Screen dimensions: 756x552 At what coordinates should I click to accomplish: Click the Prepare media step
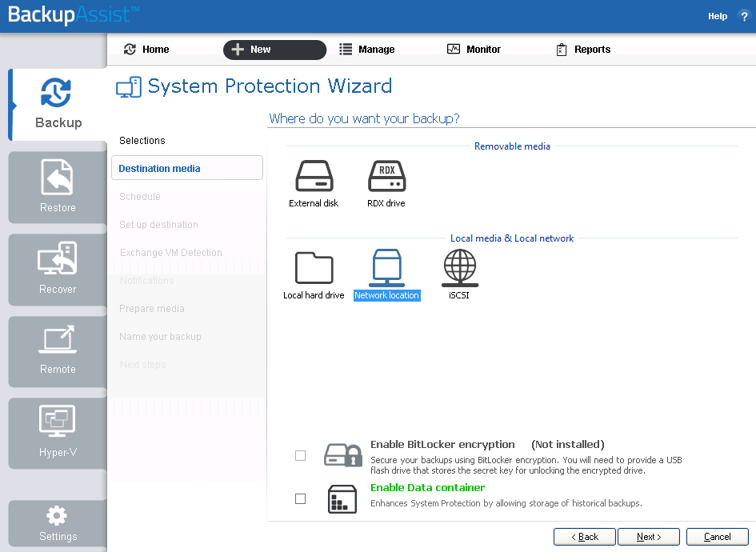click(x=152, y=309)
